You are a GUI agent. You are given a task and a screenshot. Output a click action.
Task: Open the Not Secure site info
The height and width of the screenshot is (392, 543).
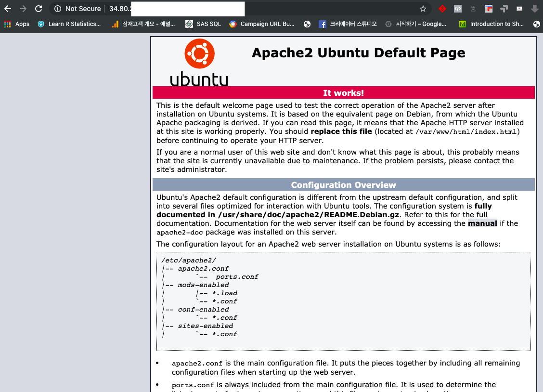pos(78,9)
